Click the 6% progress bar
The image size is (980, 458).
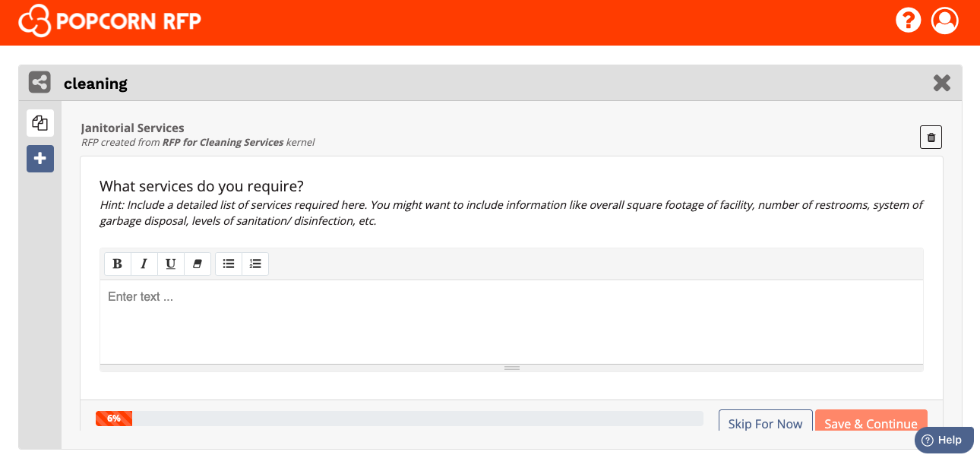(x=400, y=419)
